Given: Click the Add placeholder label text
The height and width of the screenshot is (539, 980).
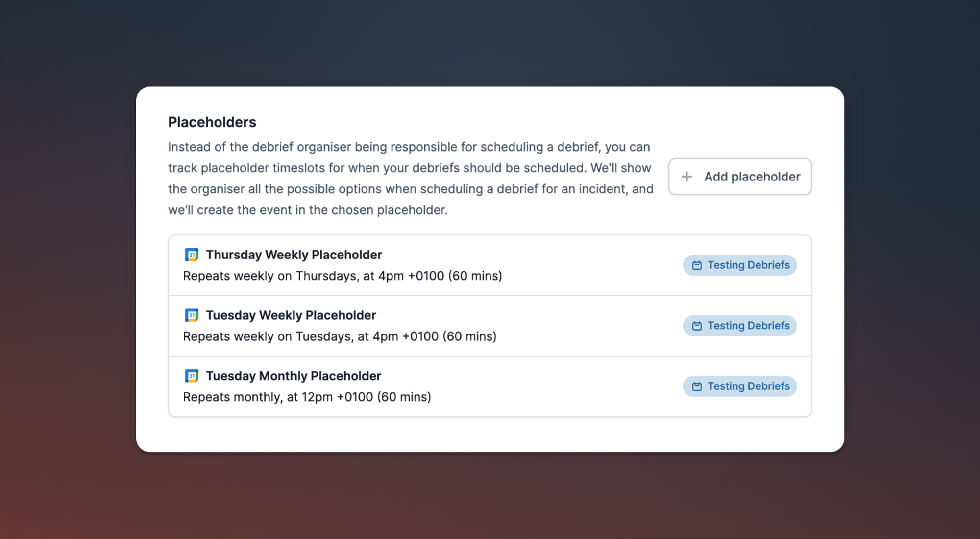Looking at the screenshot, I should coord(752,177).
